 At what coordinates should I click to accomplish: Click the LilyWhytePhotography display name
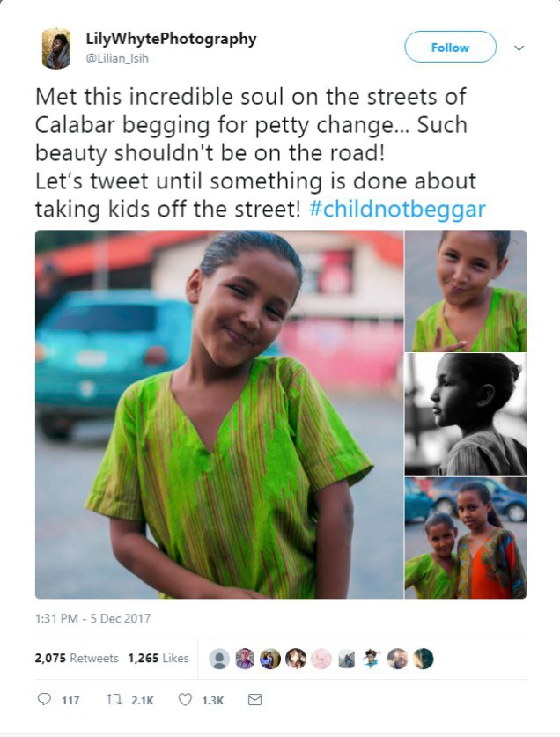click(171, 39)
